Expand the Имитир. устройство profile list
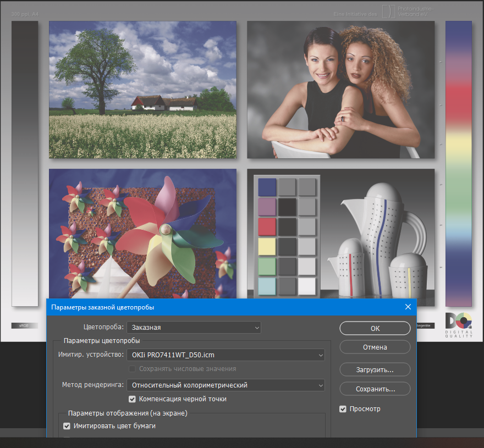The height and width of the screenshot is (448, 484). [x=226, y=355]
